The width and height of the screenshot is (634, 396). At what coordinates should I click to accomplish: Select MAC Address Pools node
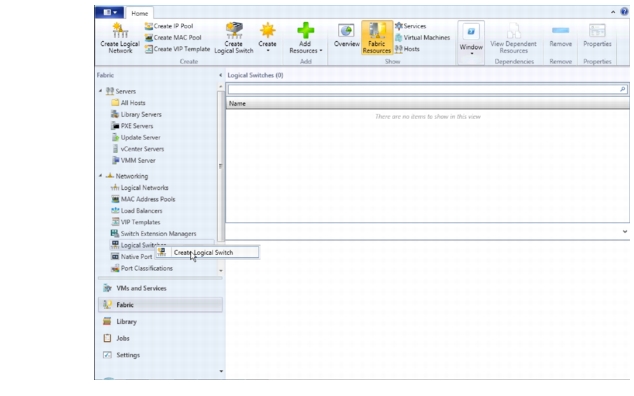pyautogui.click(x=143, y=199)
